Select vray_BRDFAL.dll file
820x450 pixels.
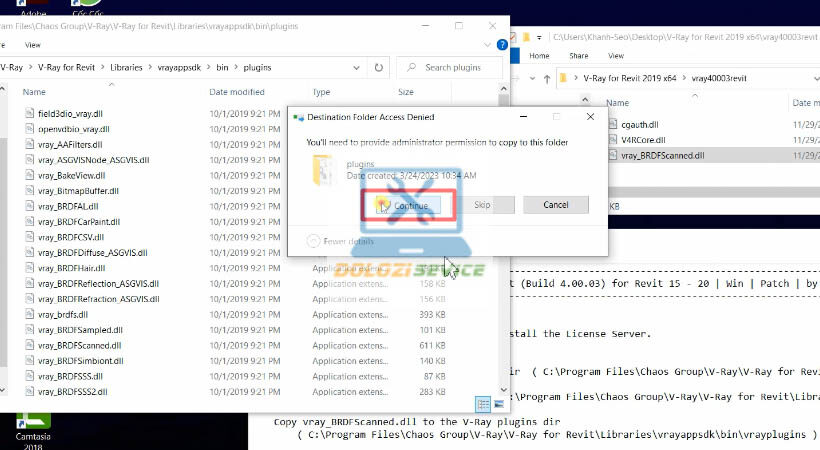point(68,206)
